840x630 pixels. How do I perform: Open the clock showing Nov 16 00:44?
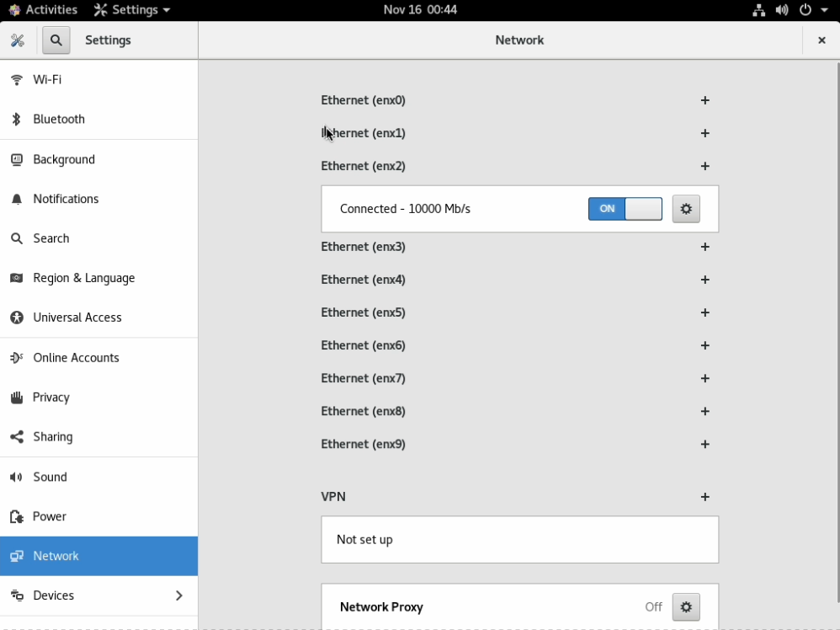(x=420, y=10)
